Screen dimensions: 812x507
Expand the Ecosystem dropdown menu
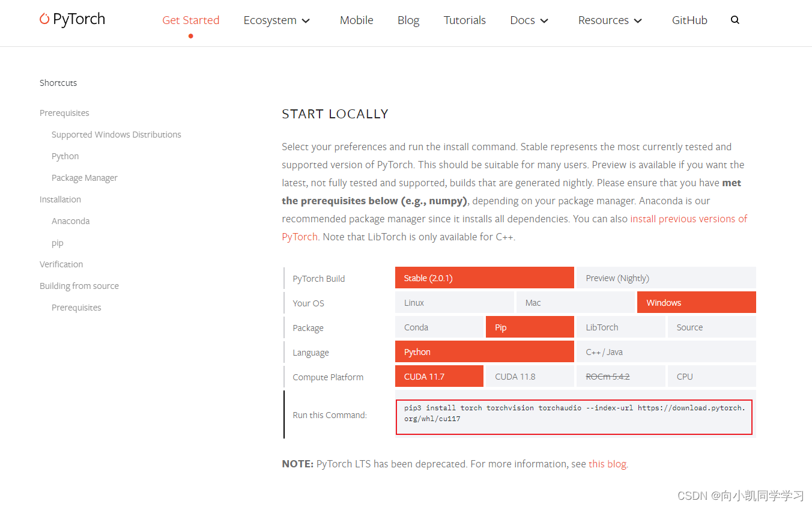pyautogui.click(x=277, y=20)
